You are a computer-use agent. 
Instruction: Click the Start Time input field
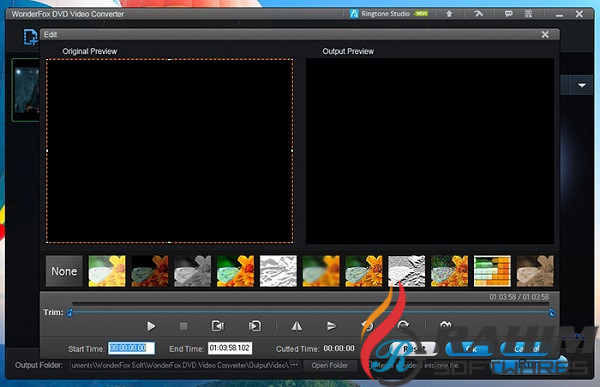tap(131, 348)
